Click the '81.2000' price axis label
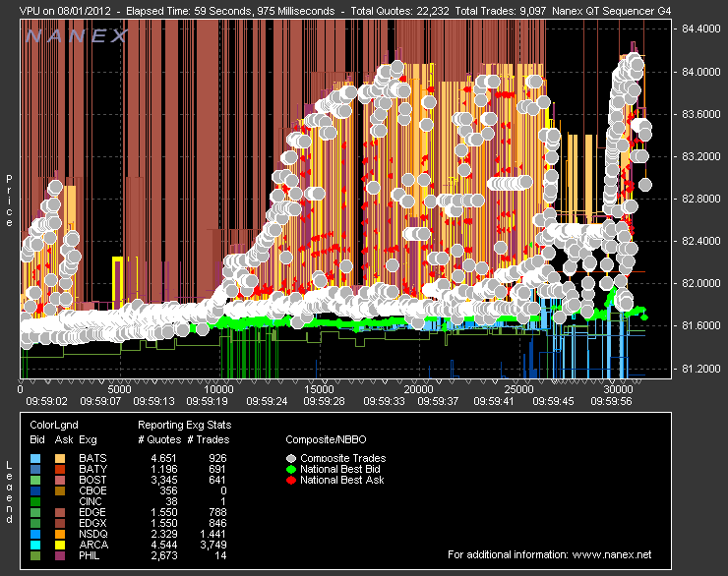Viewport: 728px width, 576px height. 701,369
